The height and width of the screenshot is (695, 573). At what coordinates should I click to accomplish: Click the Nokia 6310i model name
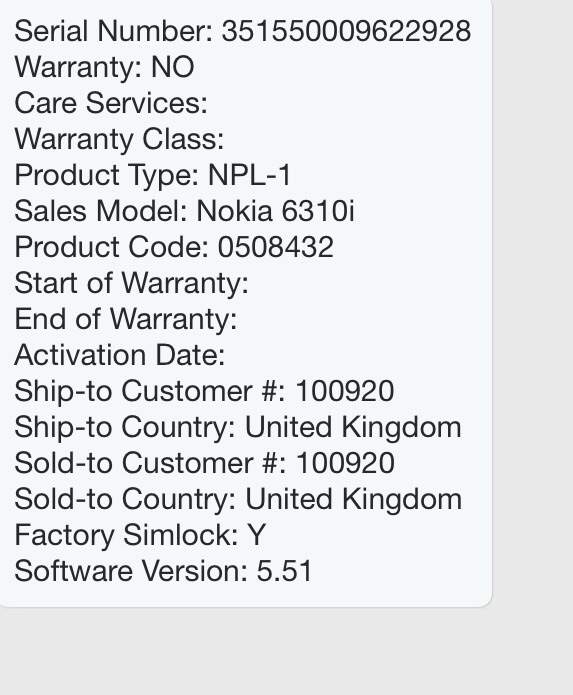275,211
